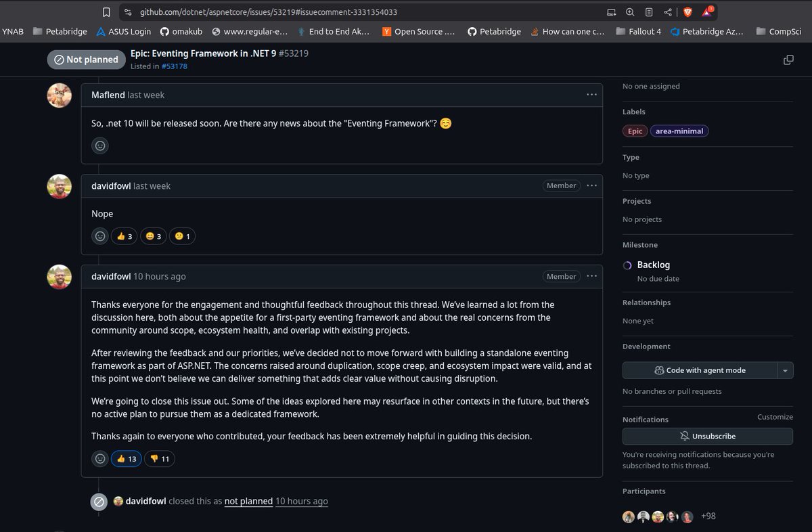Screen dimensions: 812x532
Task: Open the www.regular-e... bookmark
Action: [250, 31]
